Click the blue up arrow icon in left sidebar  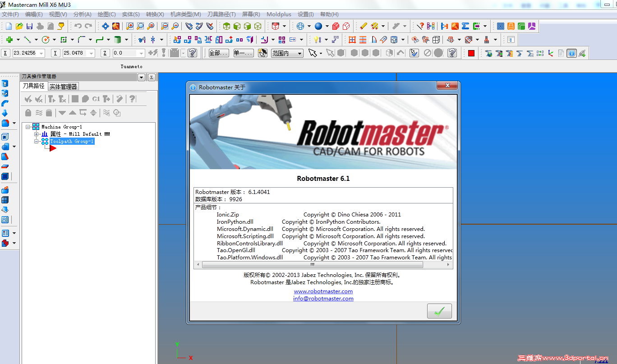click(5, 83)
